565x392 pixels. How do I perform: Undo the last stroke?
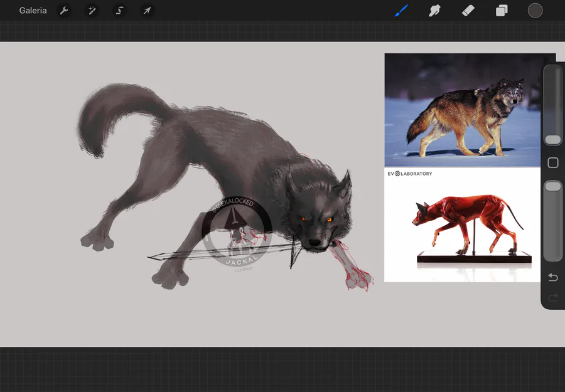(553, 277)
